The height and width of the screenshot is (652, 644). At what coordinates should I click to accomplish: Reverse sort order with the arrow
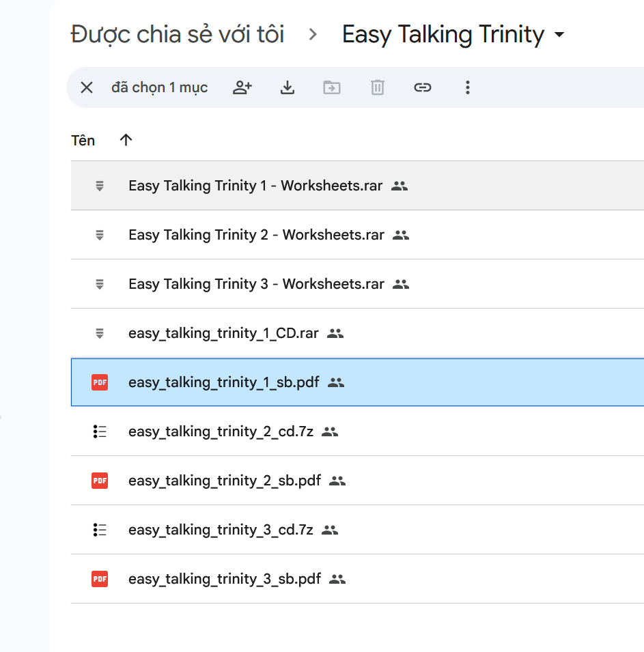pos(126,140)
